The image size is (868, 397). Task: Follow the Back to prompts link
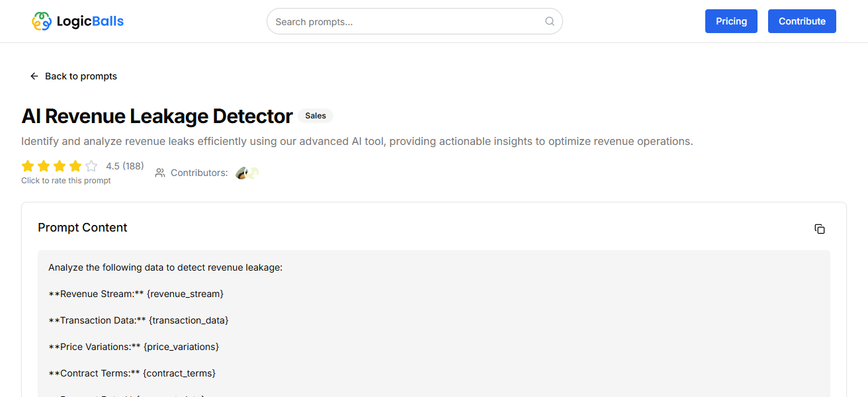click(81, 75)
